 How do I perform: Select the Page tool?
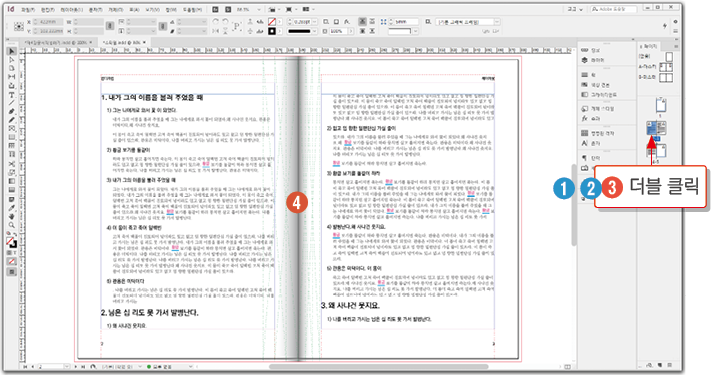(x=12, y=68)
